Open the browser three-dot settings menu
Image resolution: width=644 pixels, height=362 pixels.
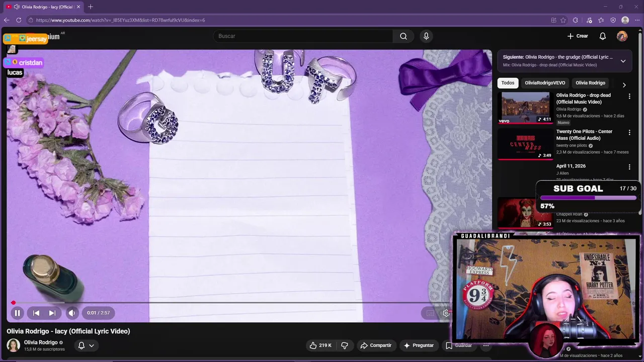(637, 20)
